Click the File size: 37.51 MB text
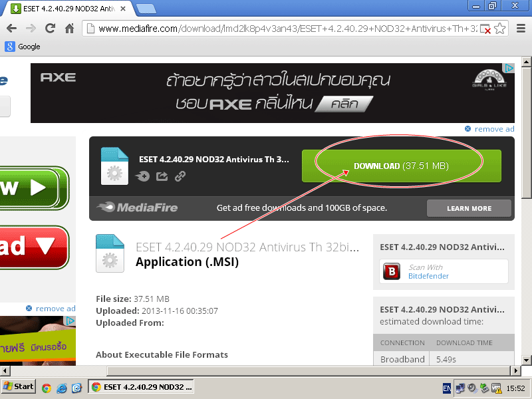The image size is (532, 399). point(132,299)
